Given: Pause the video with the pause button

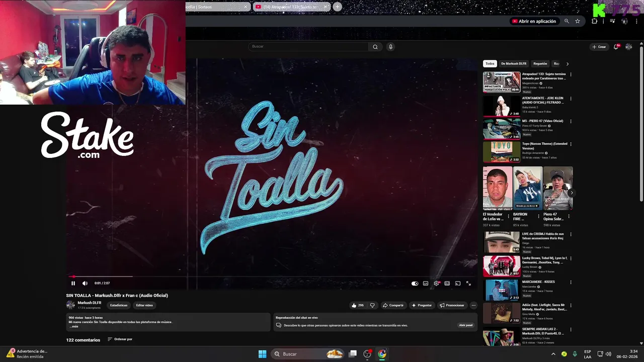Looking at the screenshot, I should [x=73, y=283].
